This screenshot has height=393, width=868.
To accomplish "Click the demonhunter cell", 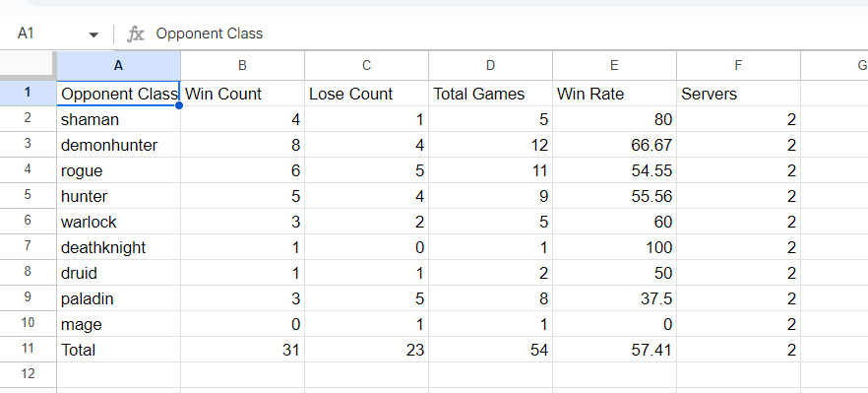I will 118,145.
